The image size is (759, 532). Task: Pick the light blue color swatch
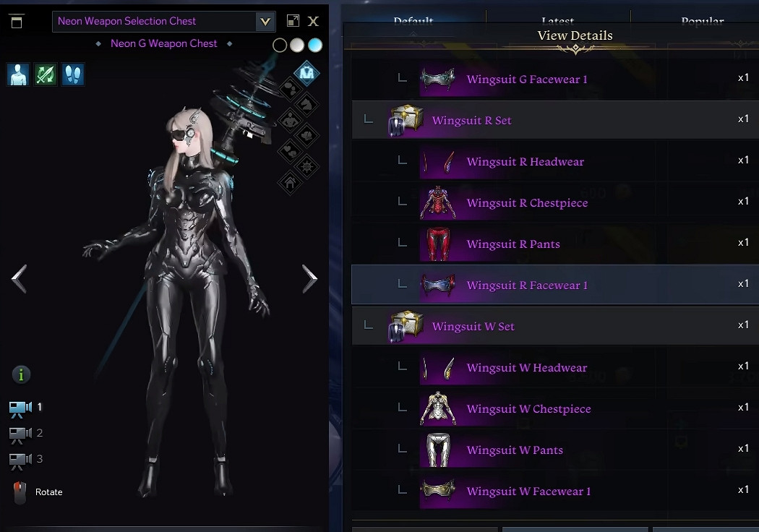click(314, 45)
